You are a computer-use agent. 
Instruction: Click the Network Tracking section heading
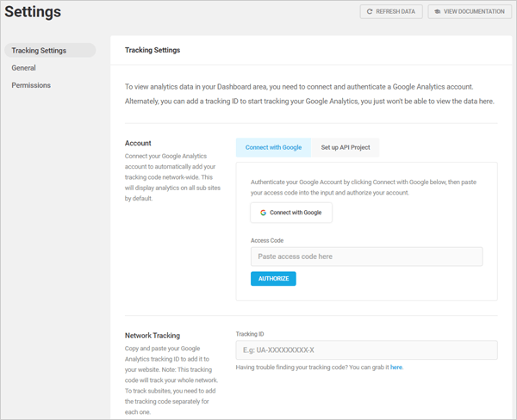153,336
